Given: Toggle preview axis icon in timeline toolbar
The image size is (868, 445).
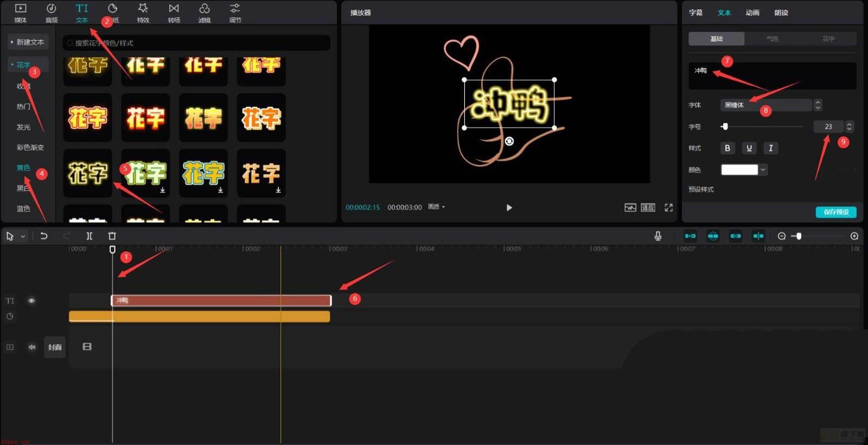Looking at the screenshot, I should 758,236.
